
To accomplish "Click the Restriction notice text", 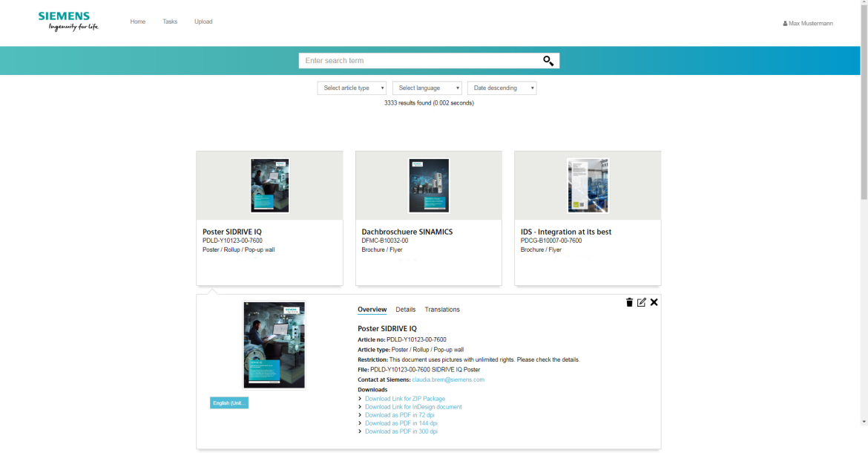I will [x=469, y=360].
